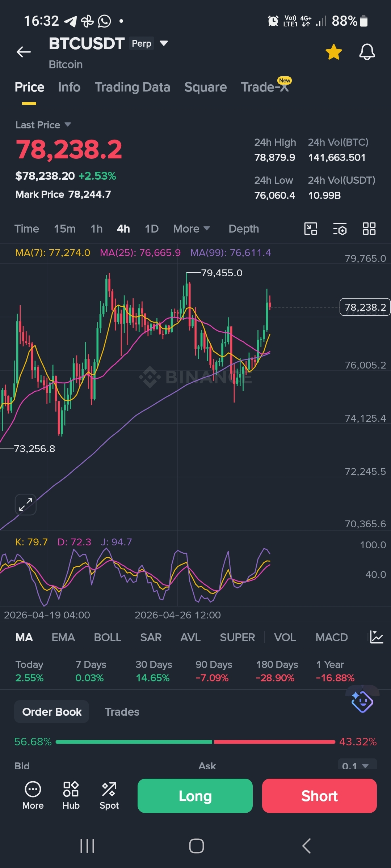Enable the VOL sub-indicator
The height and width of the screenshot is (868, 391).
pyautogui.click(x=285, y=637)
